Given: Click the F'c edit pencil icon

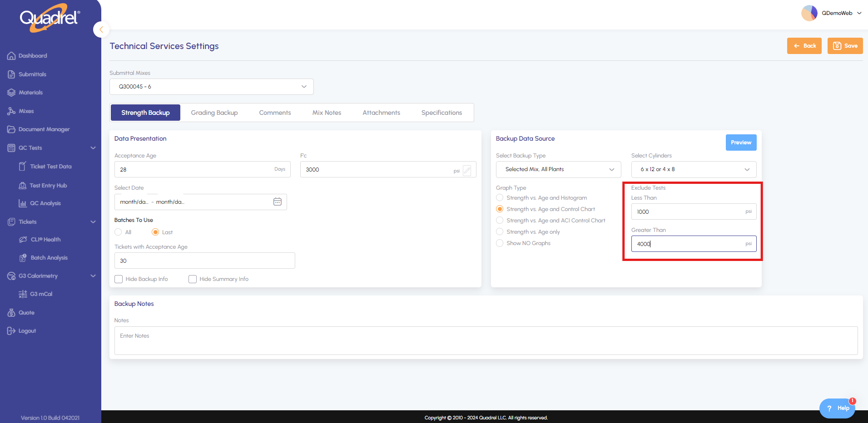Looking at the screenshot, I should pos(467,170).
